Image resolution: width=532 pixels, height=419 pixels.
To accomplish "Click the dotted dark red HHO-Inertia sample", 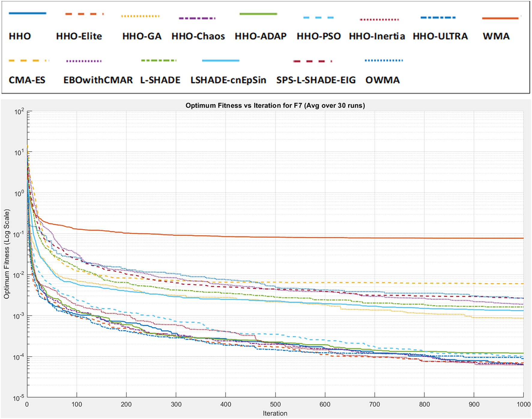I will [379, 20].
